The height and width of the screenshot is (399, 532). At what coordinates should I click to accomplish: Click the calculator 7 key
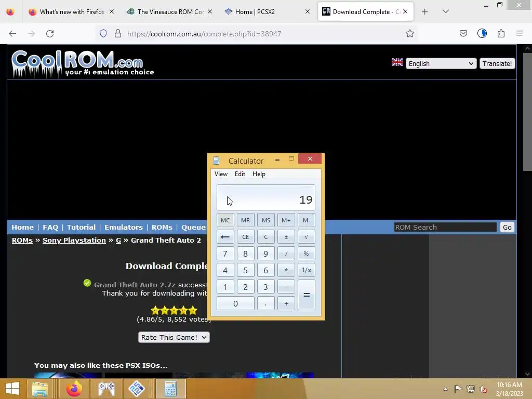click(225, 254)
